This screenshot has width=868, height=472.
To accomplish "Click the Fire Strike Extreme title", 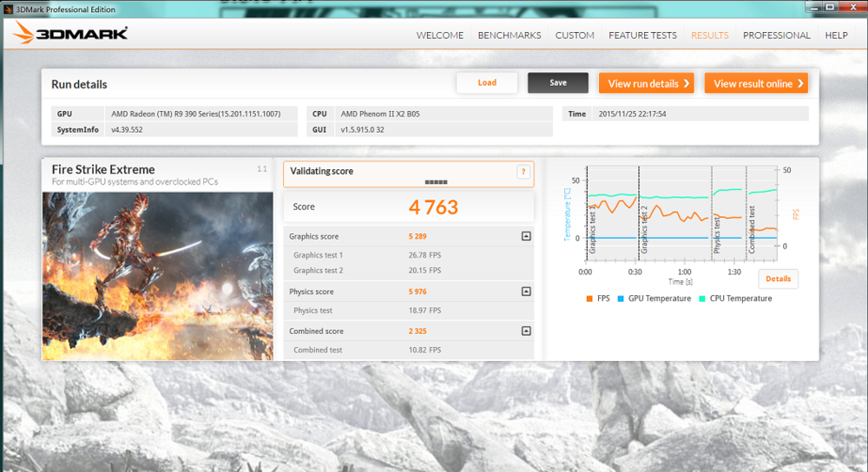I will pos(103,169).
